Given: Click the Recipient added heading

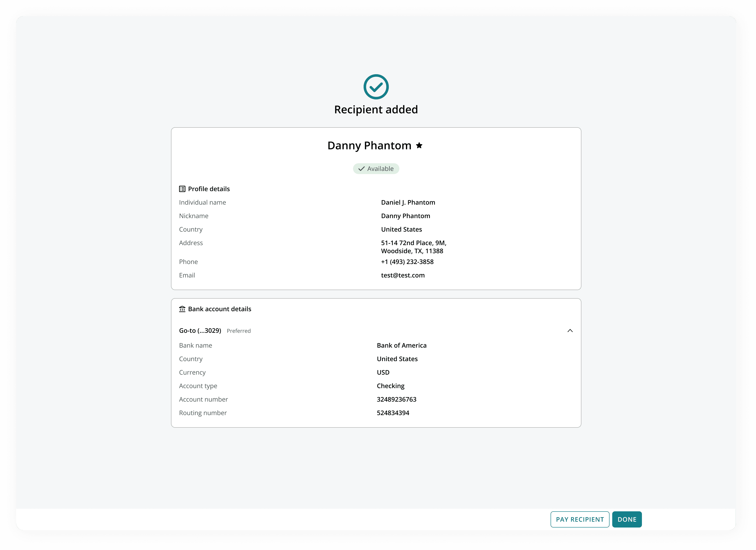Looking at the screenshot, I should pos(376,110).
